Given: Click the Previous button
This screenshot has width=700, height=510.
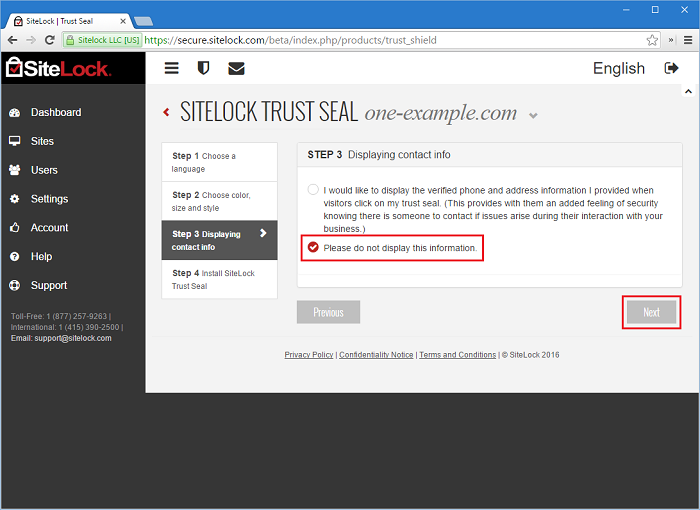Looking at the screenshot, I should 328,312.
